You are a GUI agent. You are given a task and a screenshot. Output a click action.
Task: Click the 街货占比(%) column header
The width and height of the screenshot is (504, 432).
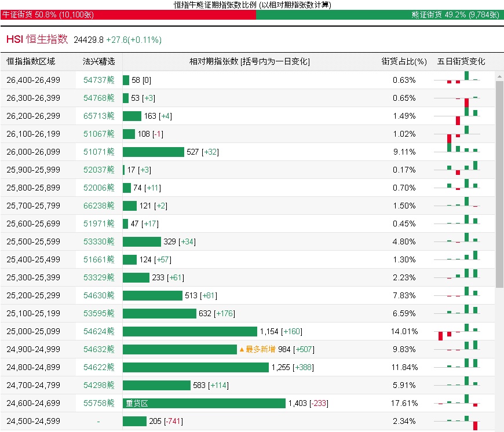click(404, 61)
